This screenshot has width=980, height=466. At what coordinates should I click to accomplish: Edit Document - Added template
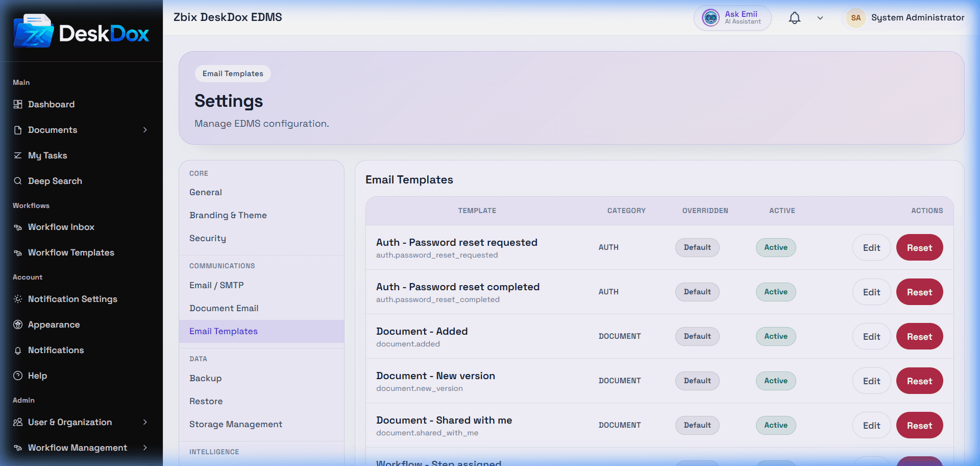coord(871,336)
